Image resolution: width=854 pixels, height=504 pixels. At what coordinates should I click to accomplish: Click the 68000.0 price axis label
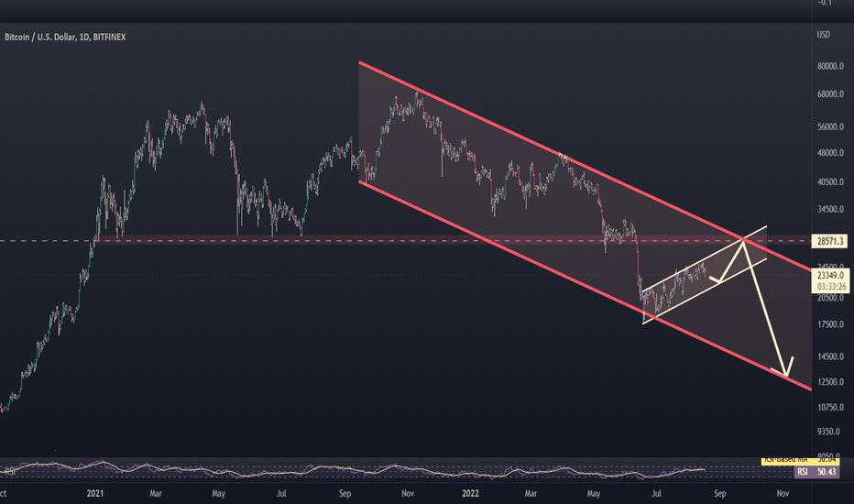tap(830, 94)
